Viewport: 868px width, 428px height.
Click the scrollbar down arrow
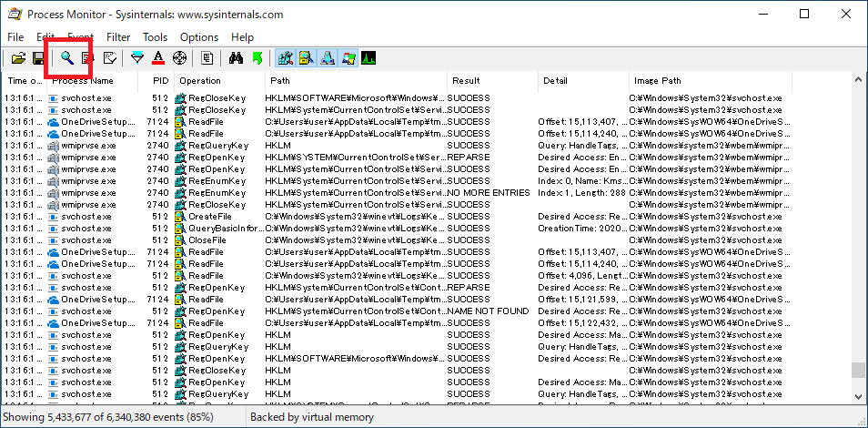pyautogui.click(x=857, y=396)
